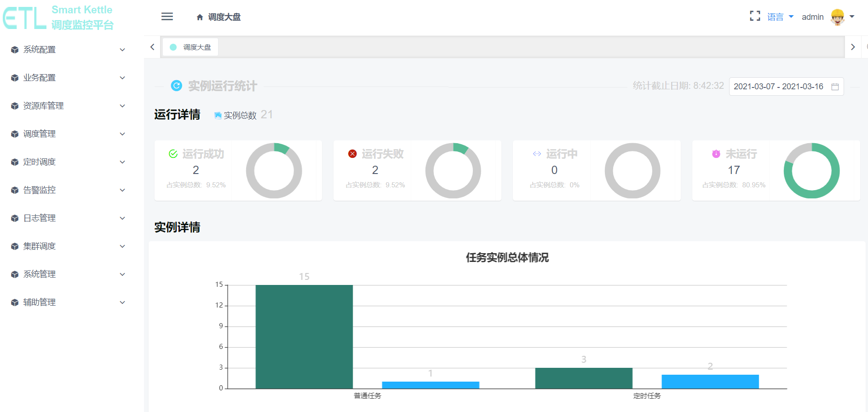Click cube icon next to 业务配置

15,78
